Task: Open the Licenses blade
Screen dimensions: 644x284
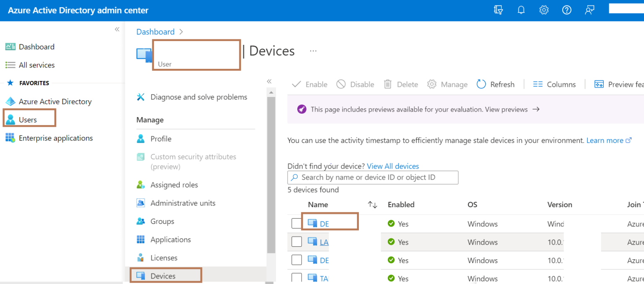Action: pos(164,258)
